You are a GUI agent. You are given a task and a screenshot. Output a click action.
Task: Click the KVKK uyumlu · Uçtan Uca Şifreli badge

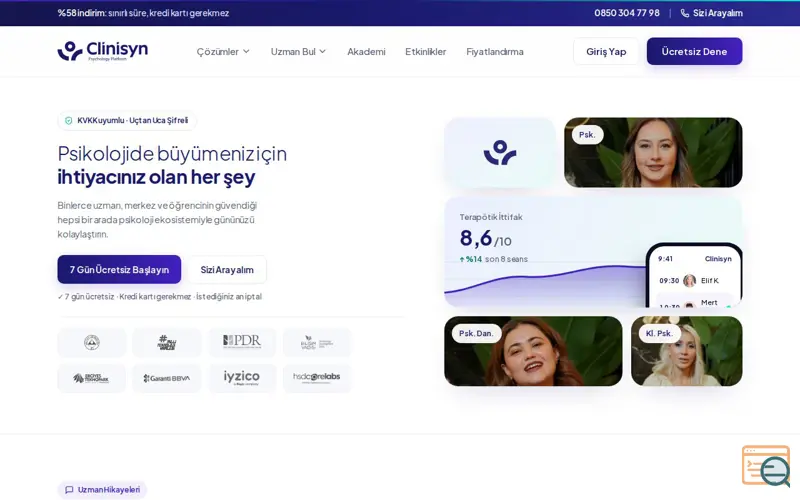[x=127, y=121]
